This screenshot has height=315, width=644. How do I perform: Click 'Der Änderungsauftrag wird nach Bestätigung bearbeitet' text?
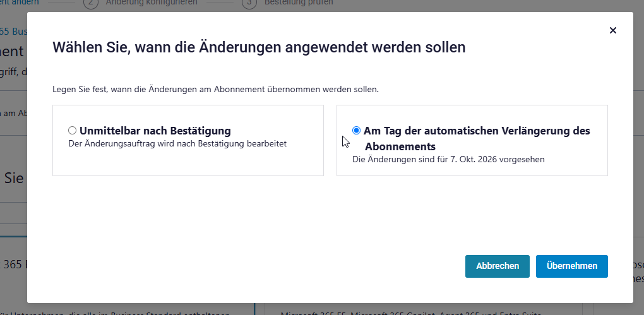tap(177, 144)
